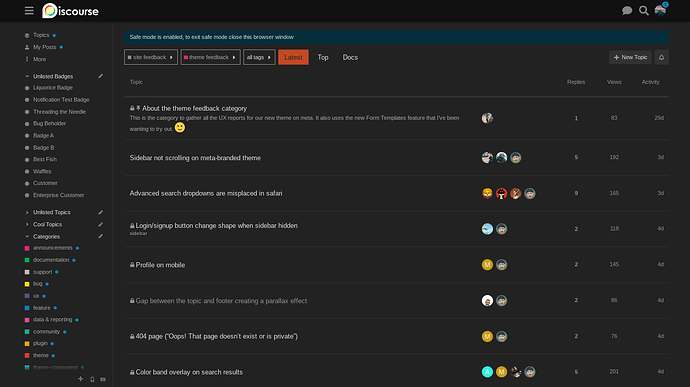The height and width of the screenshot is (387, 690).
Task: Open 404 page topic
Action: coord(217,336)
